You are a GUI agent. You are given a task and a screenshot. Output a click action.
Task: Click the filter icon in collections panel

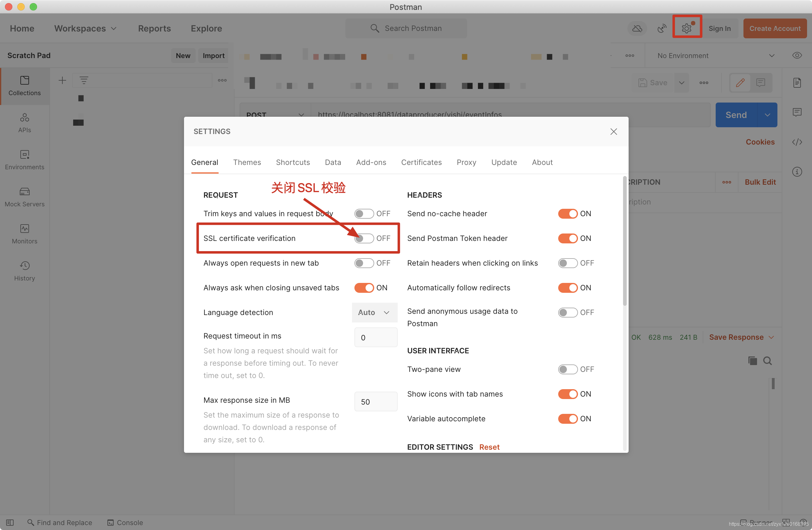click(x=84, y=80)
